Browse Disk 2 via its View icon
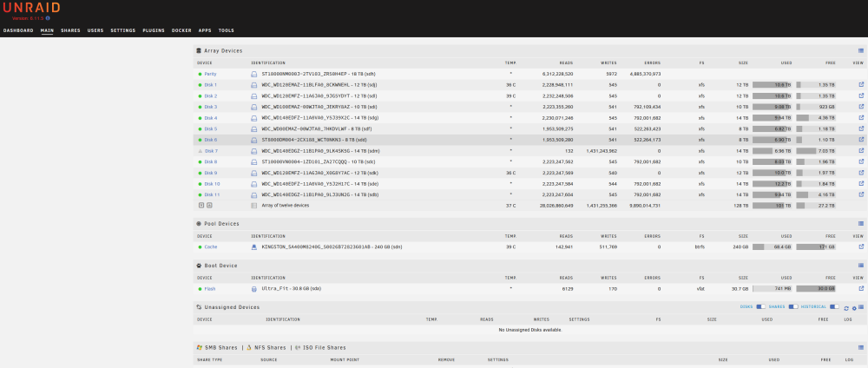868x368 pixels. coord(861,95)
